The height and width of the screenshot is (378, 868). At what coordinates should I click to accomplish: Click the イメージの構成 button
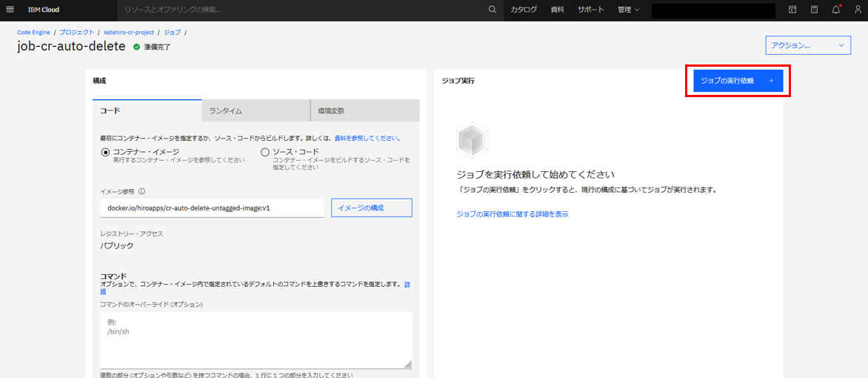click(372, 208)
